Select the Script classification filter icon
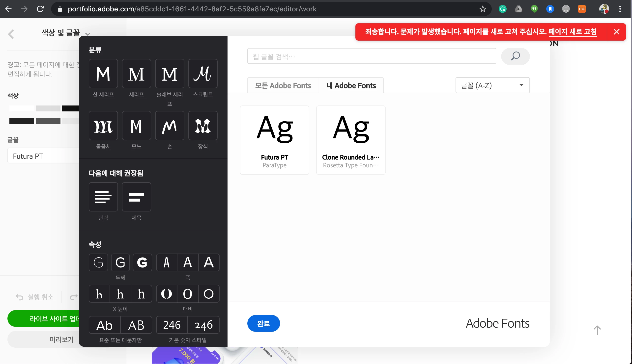The image size is (632, 364). pyautogui.click(x=203, y=74)
